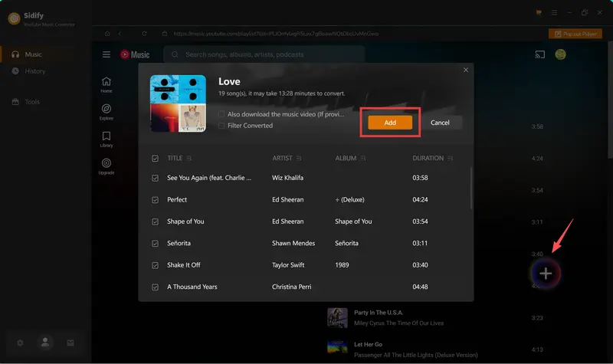613x364 pixels.
Task: Click the Cancel button in the dialog
Action: pos(440,123)
